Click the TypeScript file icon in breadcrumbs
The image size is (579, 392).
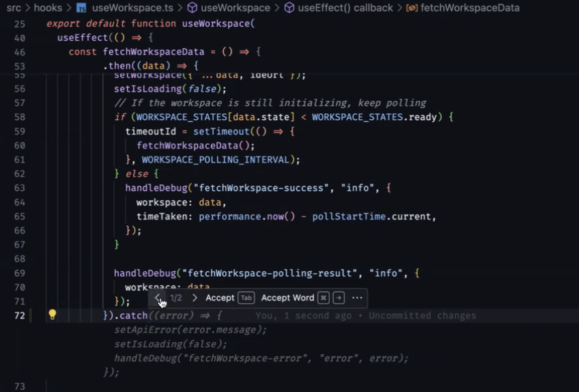81,8
